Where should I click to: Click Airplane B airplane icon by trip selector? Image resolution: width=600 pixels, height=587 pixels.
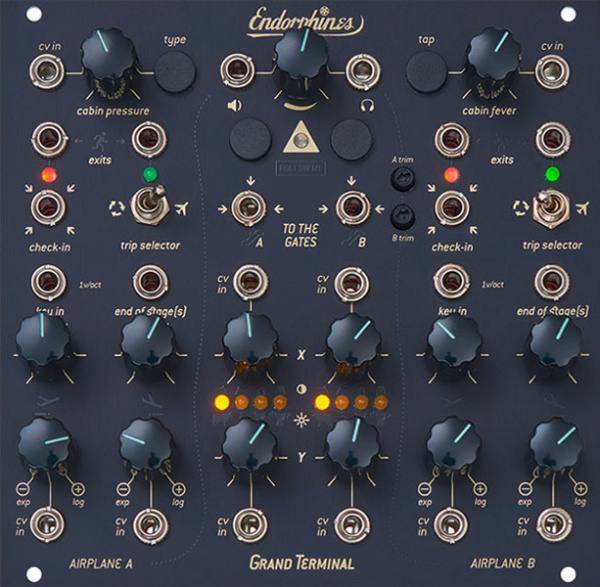pyautogui.click(x=582, y=208)
